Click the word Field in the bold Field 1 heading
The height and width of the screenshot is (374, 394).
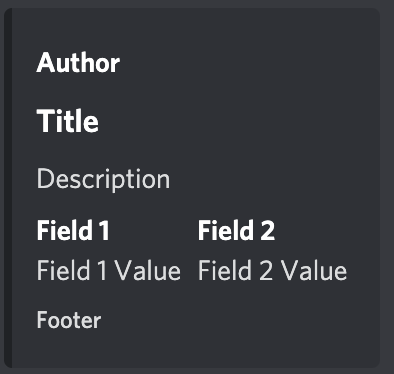click(x=65, y=230)
